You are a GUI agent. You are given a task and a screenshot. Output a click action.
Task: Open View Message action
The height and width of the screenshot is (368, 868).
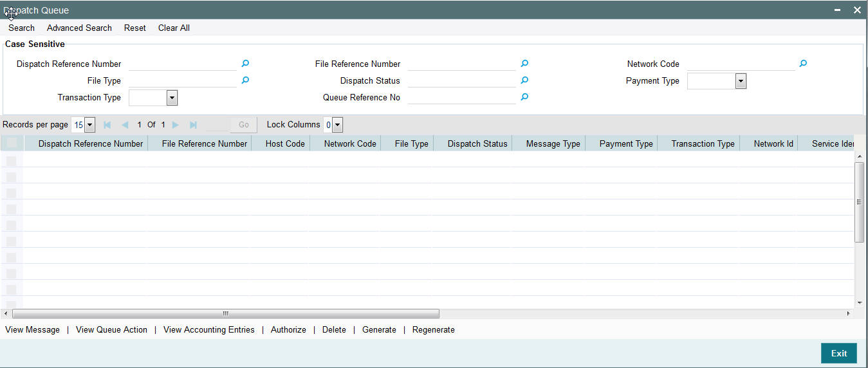point(32,329)
